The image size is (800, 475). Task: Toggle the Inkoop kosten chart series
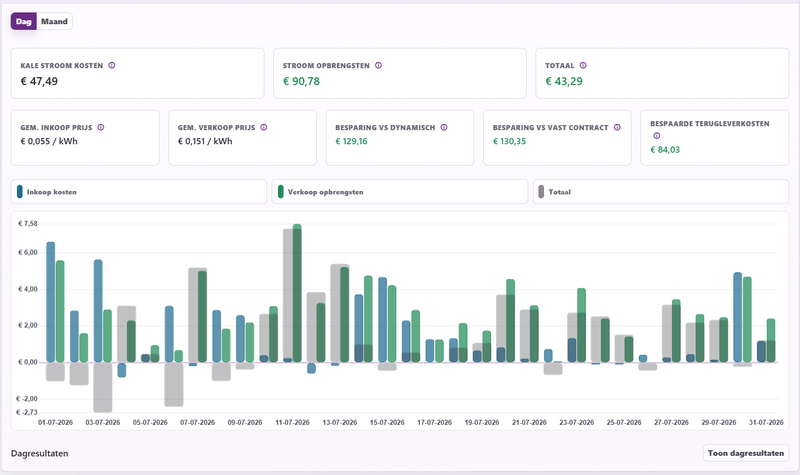(139, 192)
